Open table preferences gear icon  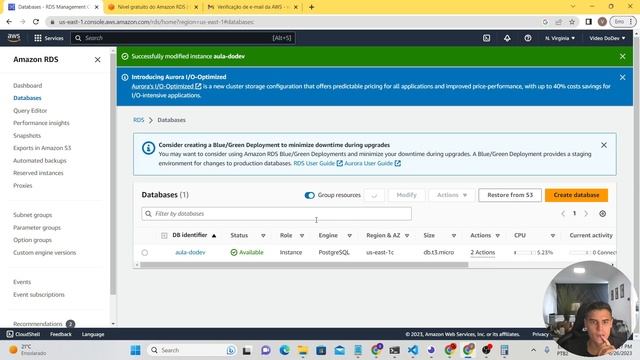pos(602,213)
